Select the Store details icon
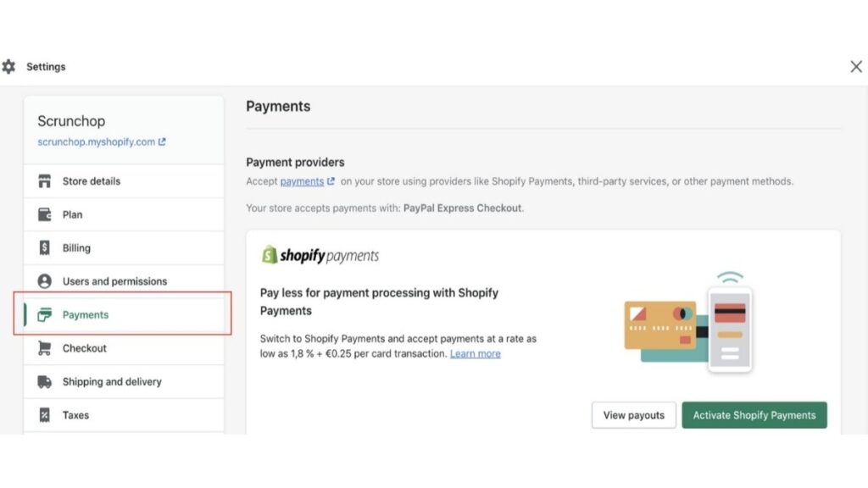The image size is (868, 488). coord(43,180)
